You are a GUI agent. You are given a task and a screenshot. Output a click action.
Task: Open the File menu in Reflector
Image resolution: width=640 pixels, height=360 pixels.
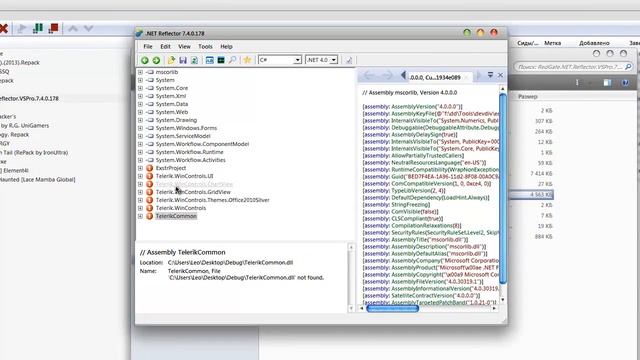pyautogui.click(x=148, y=47)
